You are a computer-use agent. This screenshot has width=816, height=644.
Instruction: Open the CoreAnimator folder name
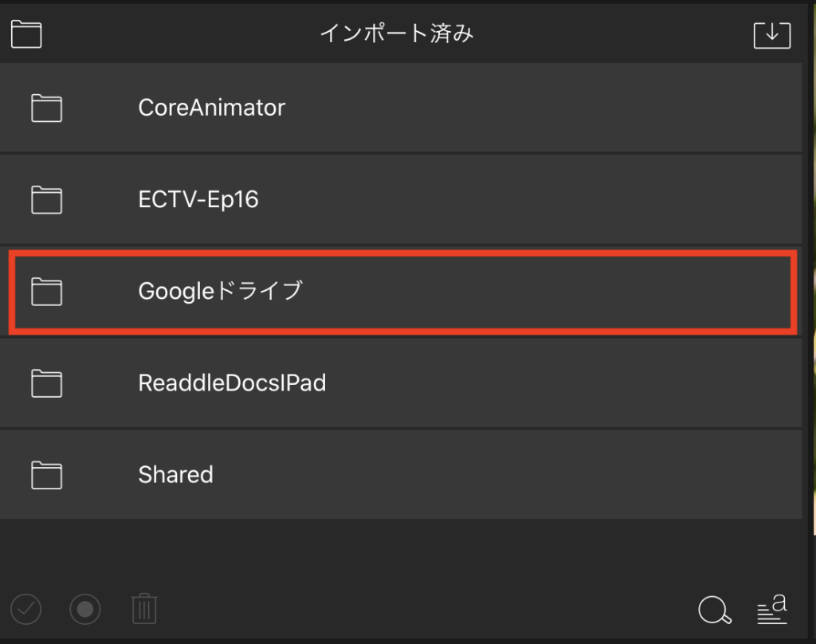pyautogui.click(x=211, y=108)
